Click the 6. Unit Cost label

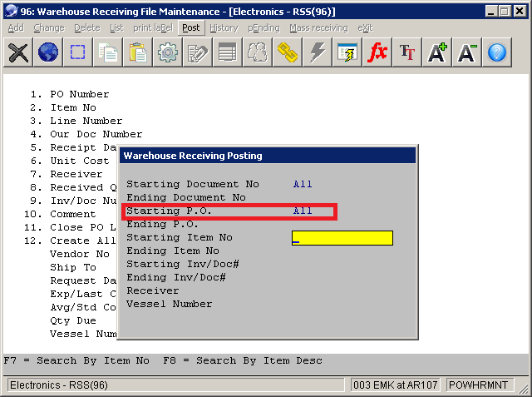[x=70, y=161]
